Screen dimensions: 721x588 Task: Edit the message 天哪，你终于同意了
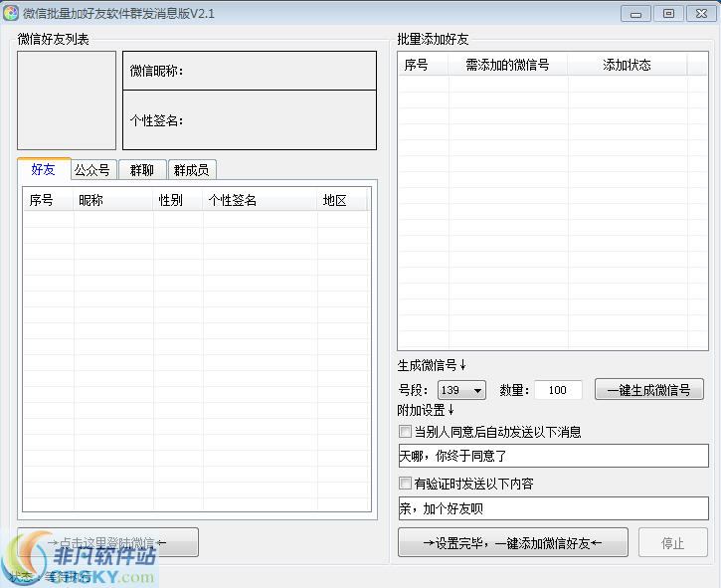553,456
